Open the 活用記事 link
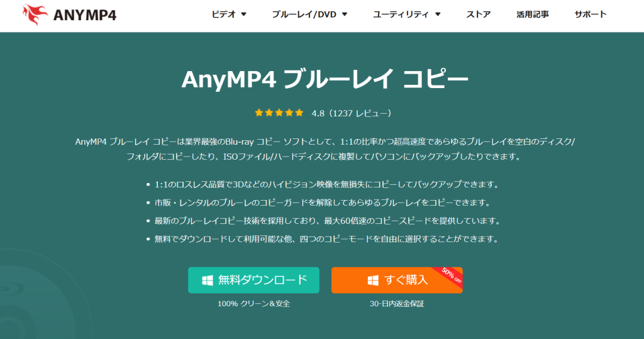The width and height of the screenshot is (644, 339). click(533, 14)
